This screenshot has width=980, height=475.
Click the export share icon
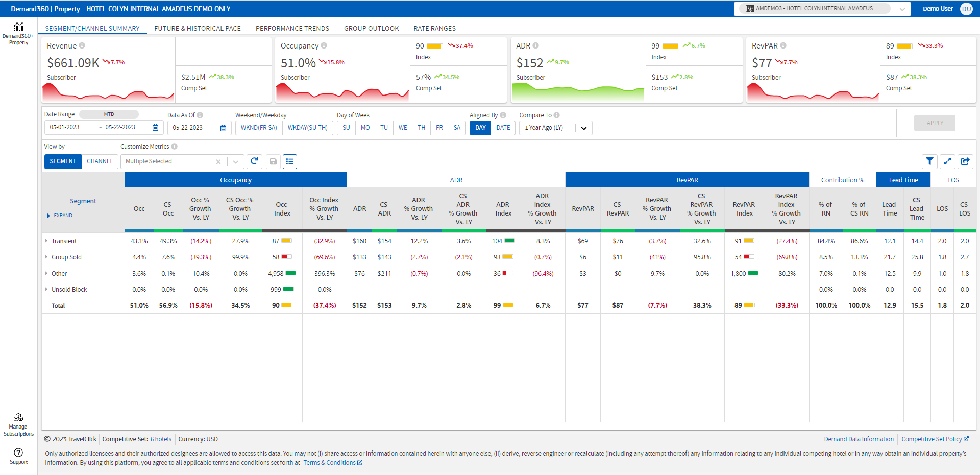965,161
